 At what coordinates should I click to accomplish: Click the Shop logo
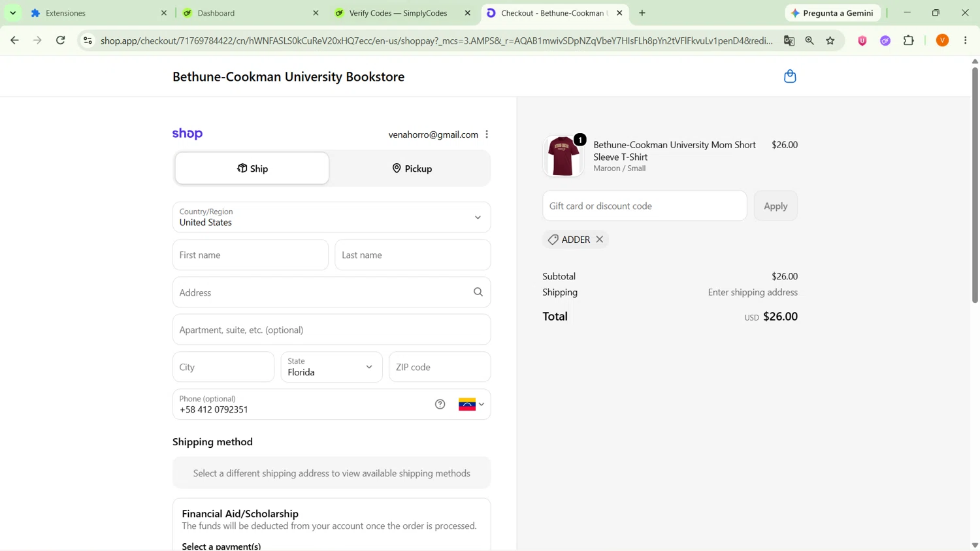click(188, 134)
